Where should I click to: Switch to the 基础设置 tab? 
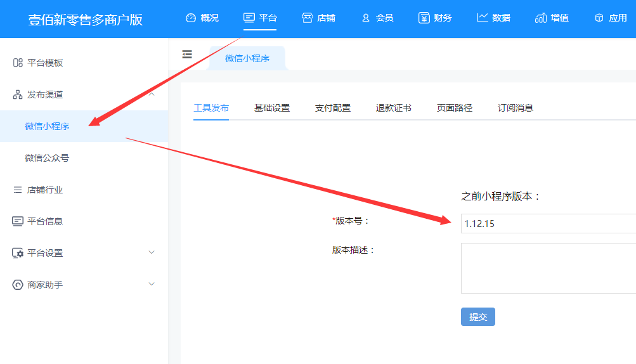click(272, 108)
